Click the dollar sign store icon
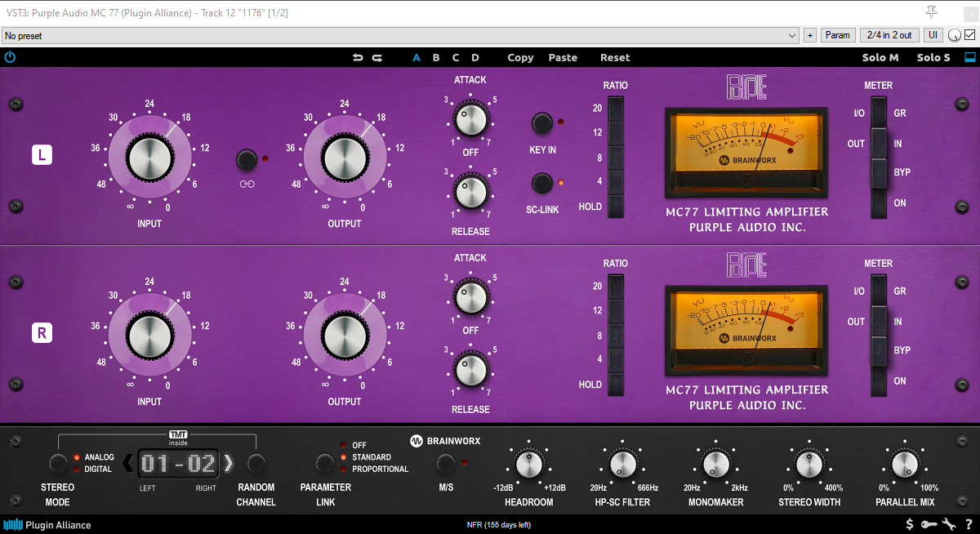Screen dimensions: 980x534 [x=910, y=524]
